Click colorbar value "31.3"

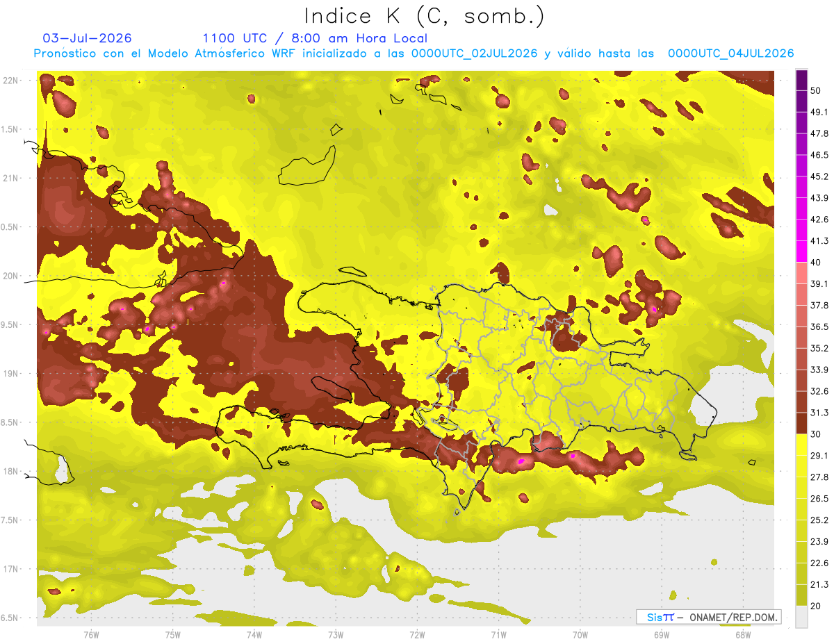(819, 413)
